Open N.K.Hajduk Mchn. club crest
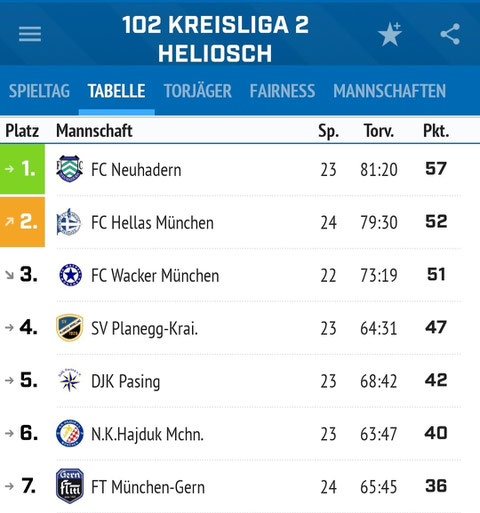The width and height of the screenshot is (480, 513). click(x=70, y=433)
